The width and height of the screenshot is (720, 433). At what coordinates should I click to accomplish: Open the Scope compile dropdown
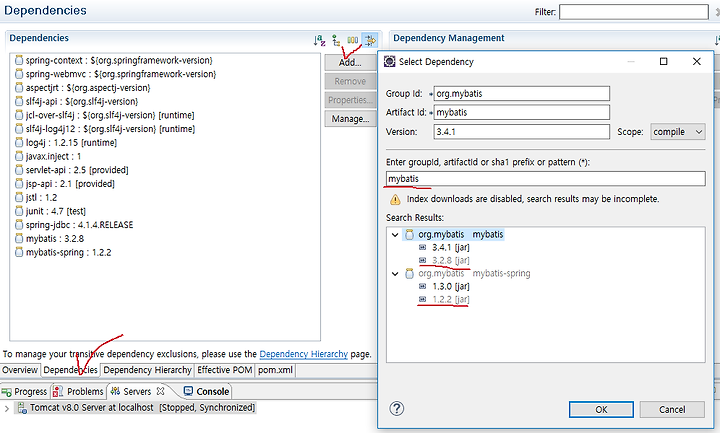(x=678, y=132)
